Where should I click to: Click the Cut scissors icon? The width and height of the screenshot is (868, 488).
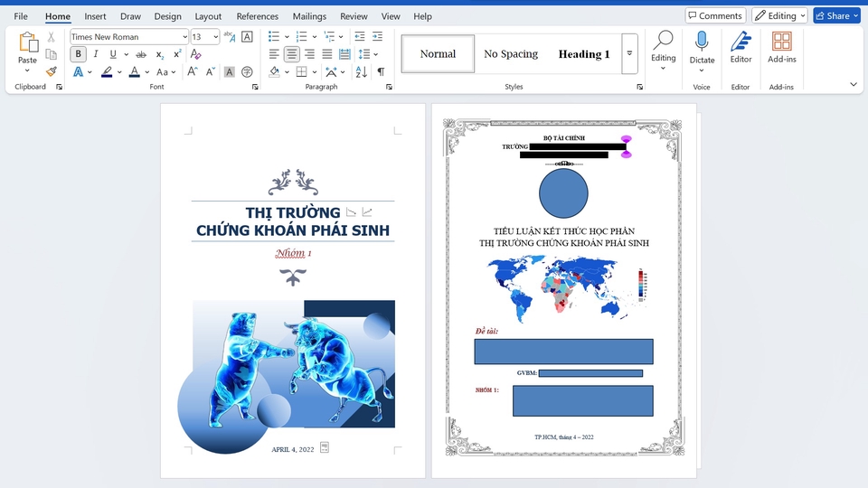[52, 37]
